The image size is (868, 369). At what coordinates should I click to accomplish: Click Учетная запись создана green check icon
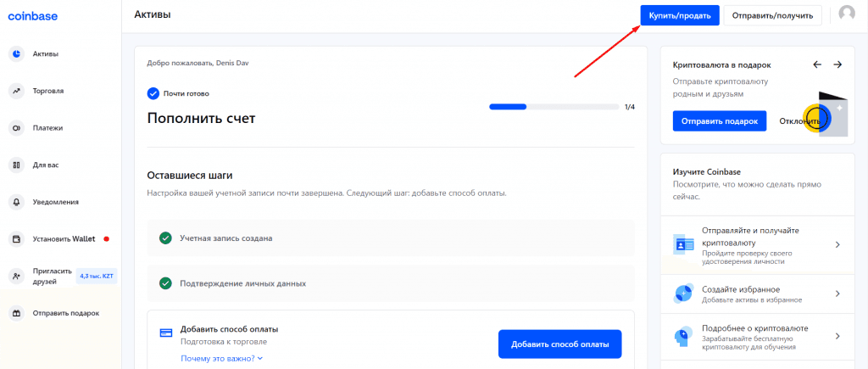click(165, 238)
